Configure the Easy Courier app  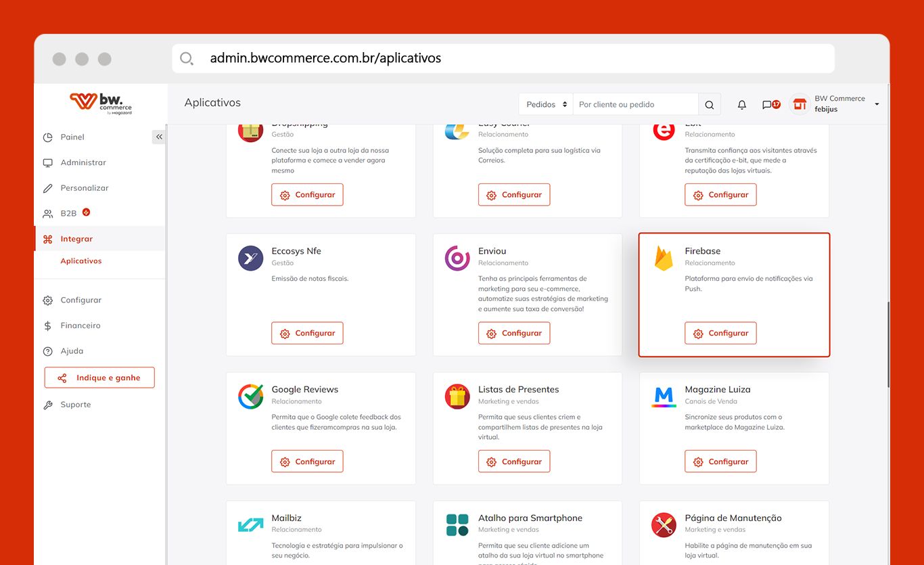(x=514, y=195)
